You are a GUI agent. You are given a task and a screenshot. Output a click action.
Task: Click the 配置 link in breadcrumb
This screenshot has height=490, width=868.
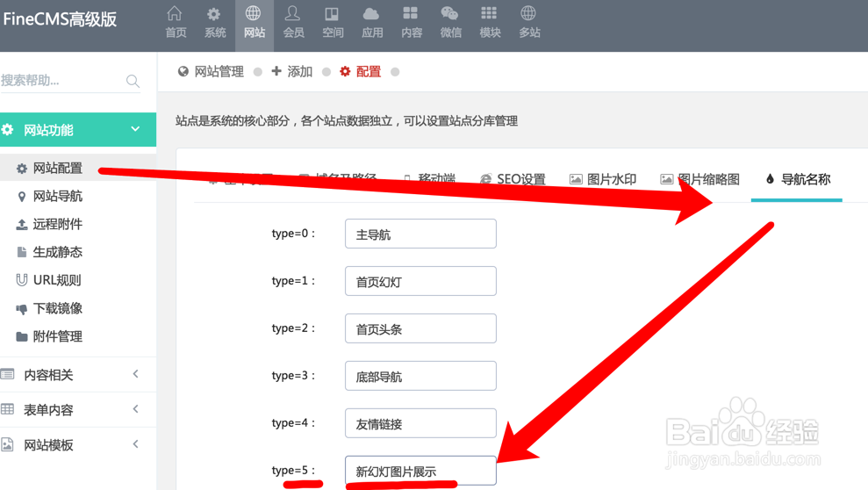click(368, 71)
